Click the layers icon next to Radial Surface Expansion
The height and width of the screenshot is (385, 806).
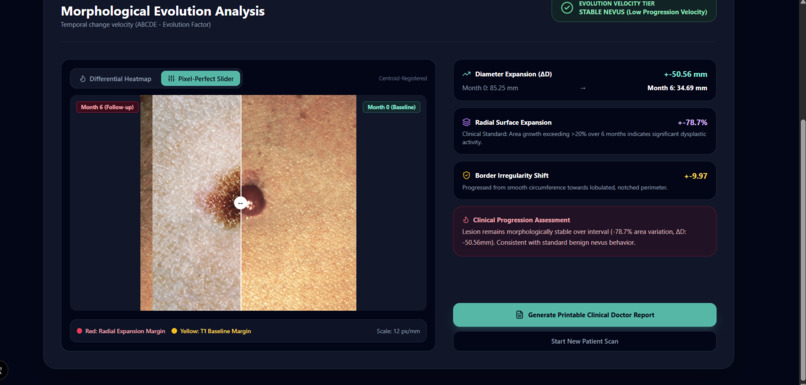click(466, 122)
